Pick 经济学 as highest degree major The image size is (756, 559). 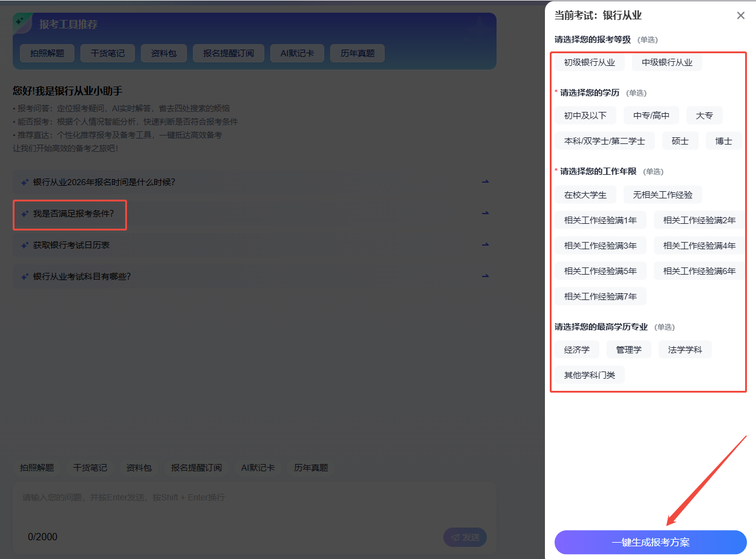[x=576, y=350]
